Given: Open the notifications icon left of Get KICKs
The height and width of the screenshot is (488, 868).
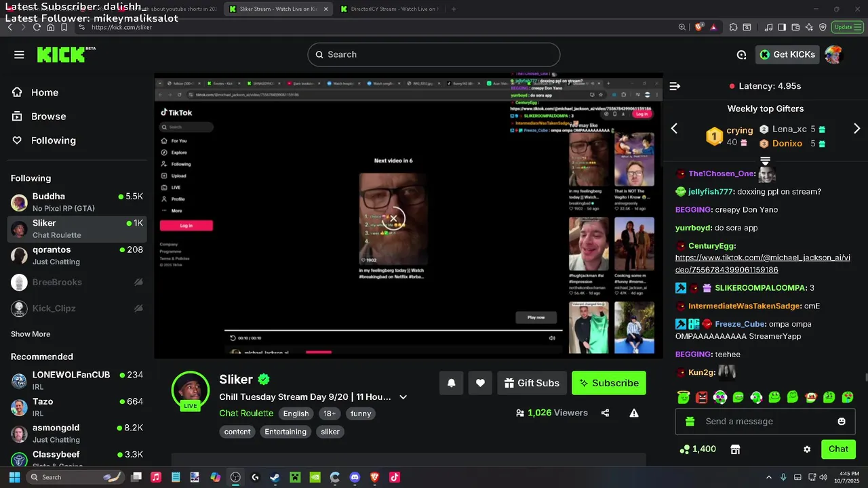Looking at the screenshot, I should point(741,55).
